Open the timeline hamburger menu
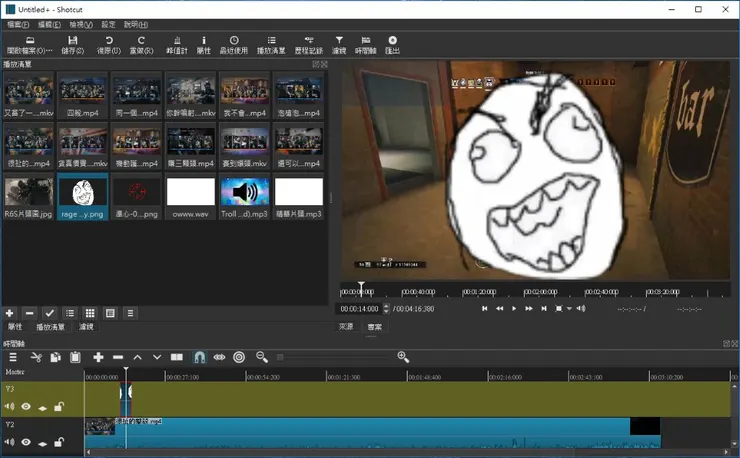 pos(13,357)
